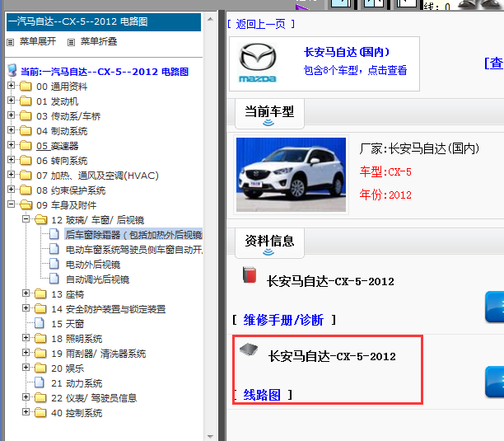
Task: Click the gray device icon above 线路图
Action: tap(249, 350)
